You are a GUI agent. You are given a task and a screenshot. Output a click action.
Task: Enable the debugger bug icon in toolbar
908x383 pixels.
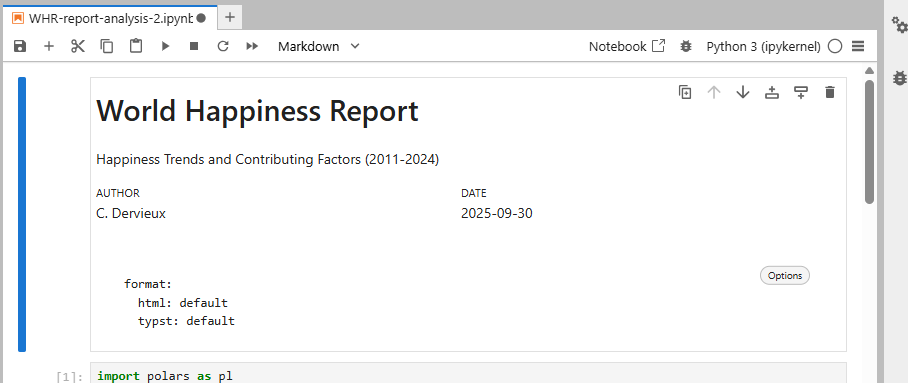pyautogui.click(x=686, y=46)
